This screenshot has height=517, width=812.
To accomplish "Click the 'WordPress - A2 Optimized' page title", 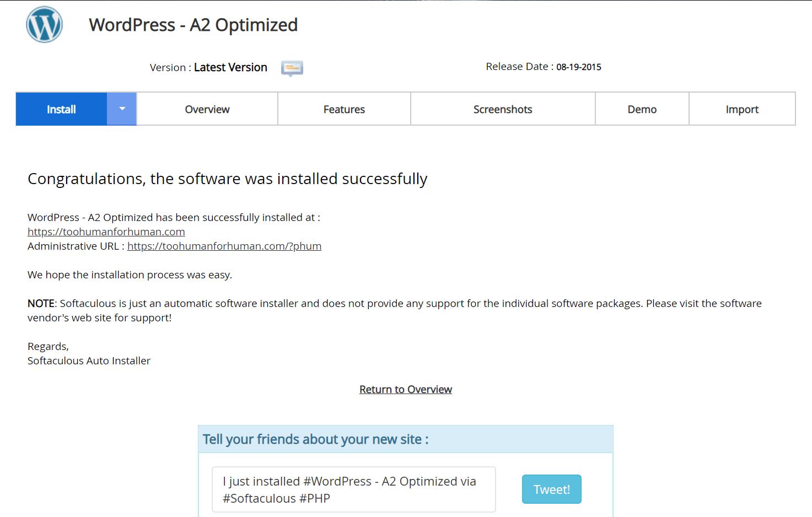I will tap(193, 25).
